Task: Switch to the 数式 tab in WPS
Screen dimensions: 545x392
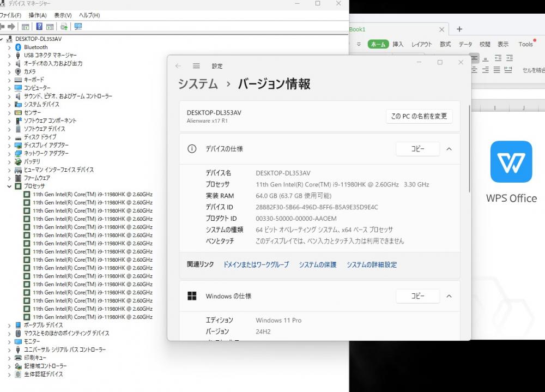Action: click(445, 44)
